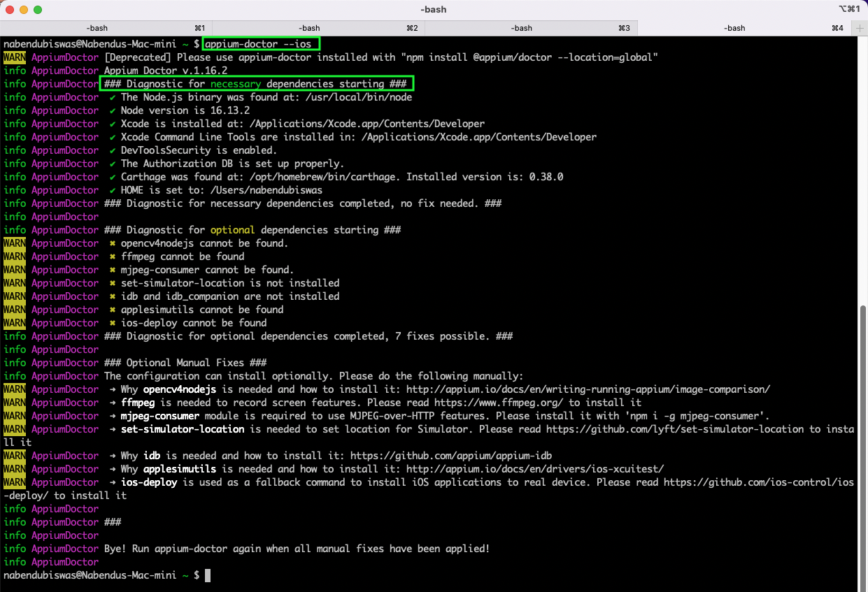
Task: Click the ⌥⌘1 window shortcut label
Action: pos(849,10)
